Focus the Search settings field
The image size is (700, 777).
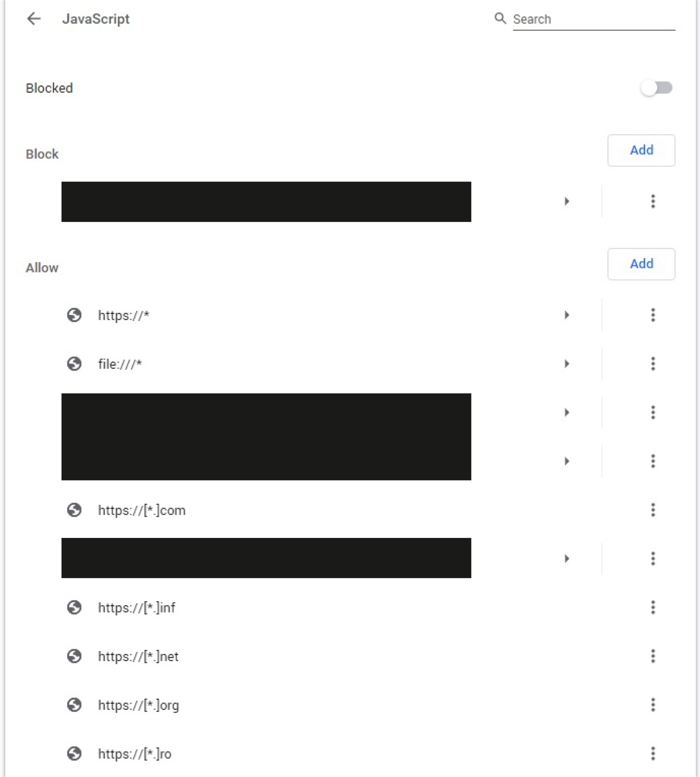[x=593, y=19]
